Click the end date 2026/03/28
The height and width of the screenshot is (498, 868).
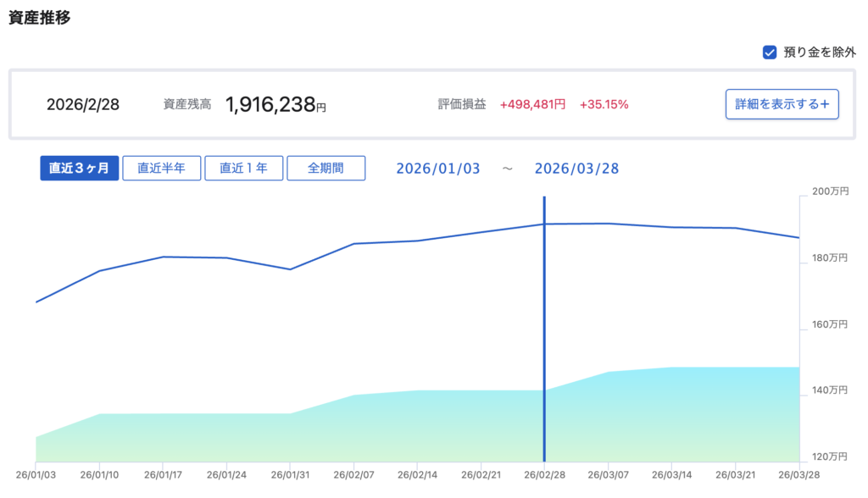pyautogui.click(x=576, y=169)
